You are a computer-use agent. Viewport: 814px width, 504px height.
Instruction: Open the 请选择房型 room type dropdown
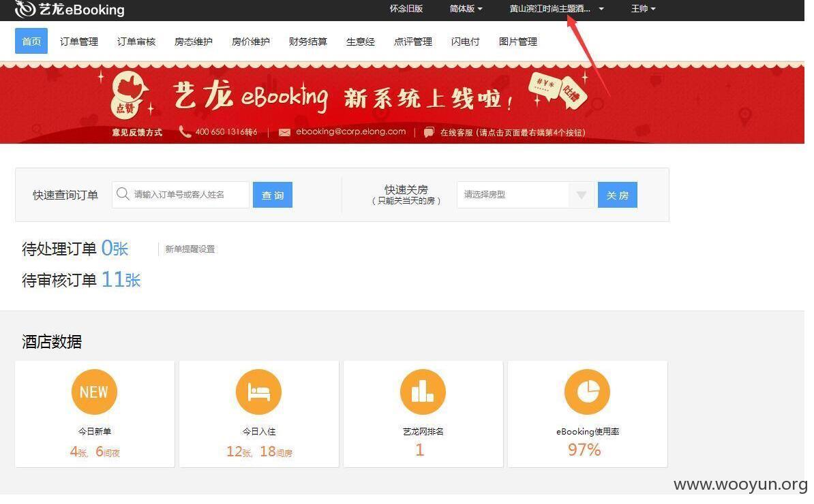point(526,195)
